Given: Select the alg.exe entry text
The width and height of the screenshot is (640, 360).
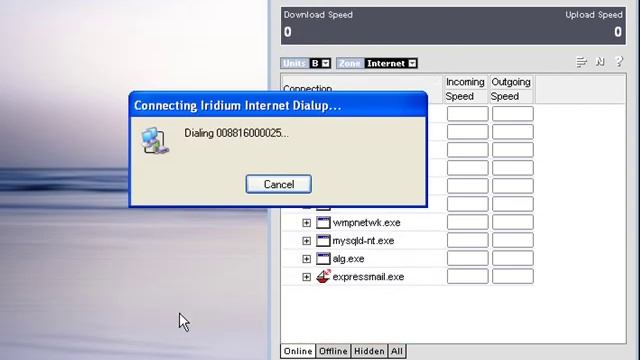Looking at the screenshot, I should coord(349,259).
